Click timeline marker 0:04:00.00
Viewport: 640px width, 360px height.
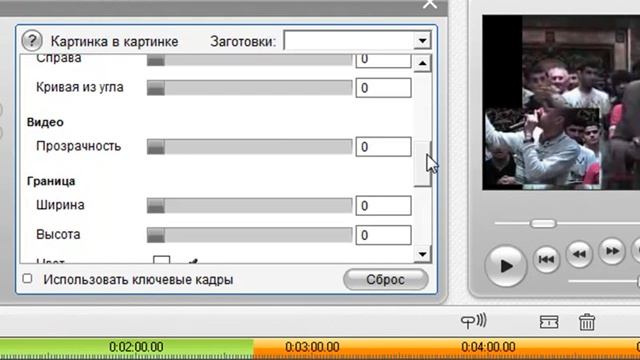click(488, 347)
